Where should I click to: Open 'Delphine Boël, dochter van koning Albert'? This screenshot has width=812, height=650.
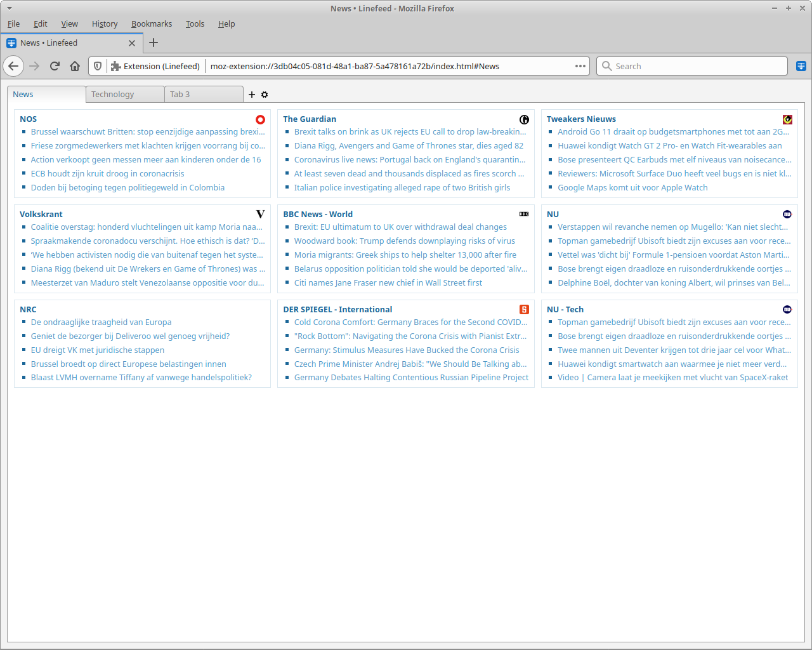pyautogui.click(x=674, y=282)
